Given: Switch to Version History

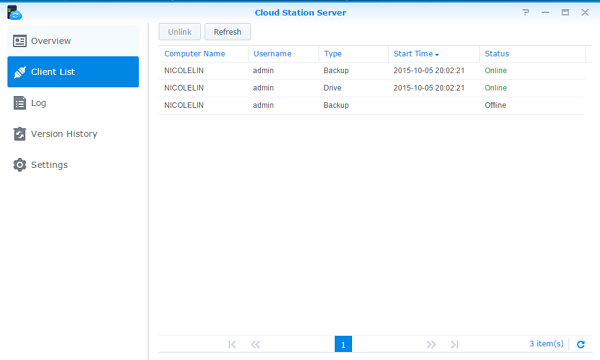Looking at the screenshot, I should pos(73,134).
